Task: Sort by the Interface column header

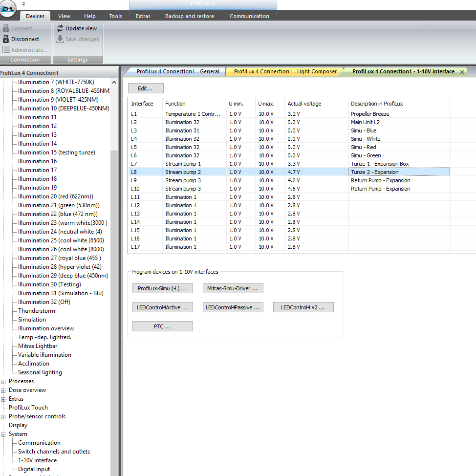Action: coord(145,104)
